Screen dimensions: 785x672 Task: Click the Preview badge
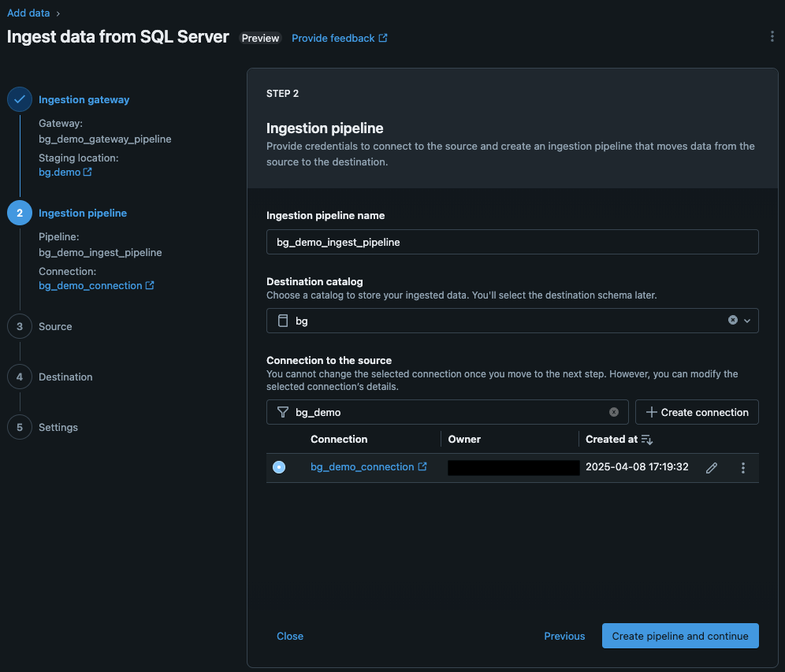260,38
